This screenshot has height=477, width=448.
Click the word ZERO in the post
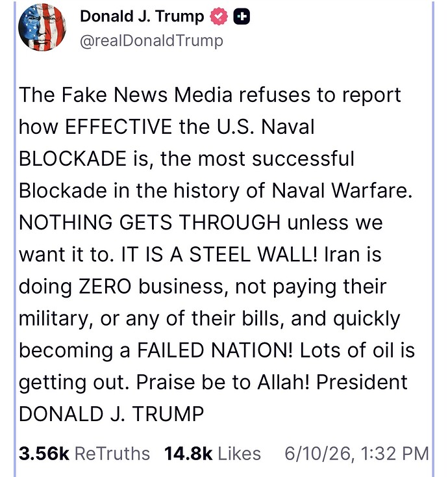[105, 286]
